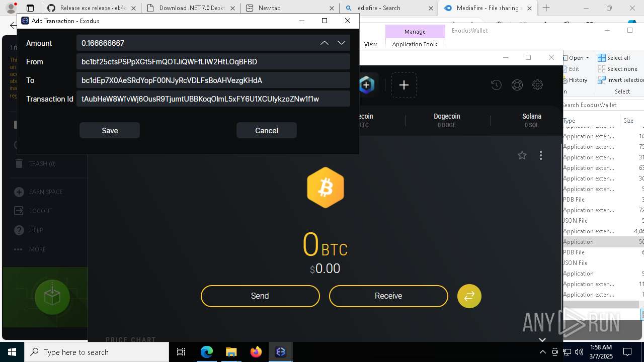644x362 pixels.
Task: Open Application Tools ribbon tab
Action: coord(415,44)
